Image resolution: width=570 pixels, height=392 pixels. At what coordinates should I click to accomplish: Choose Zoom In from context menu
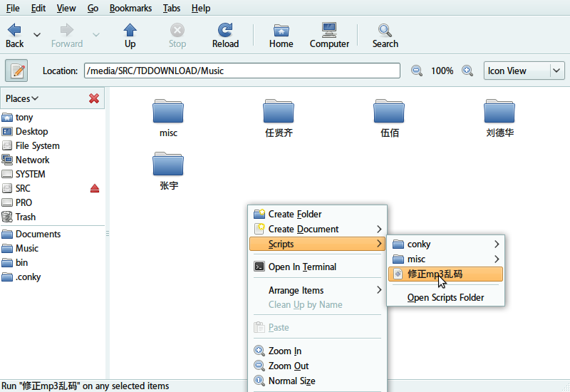(x=317, y=351)
